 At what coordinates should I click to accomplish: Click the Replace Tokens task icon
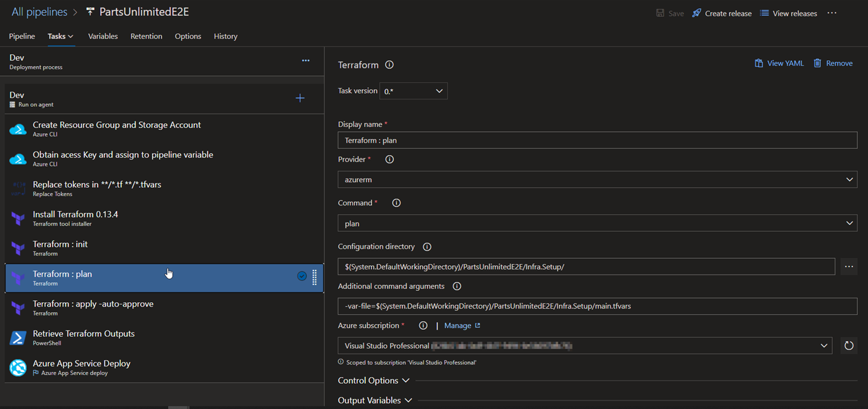click(x=18, y=189)
